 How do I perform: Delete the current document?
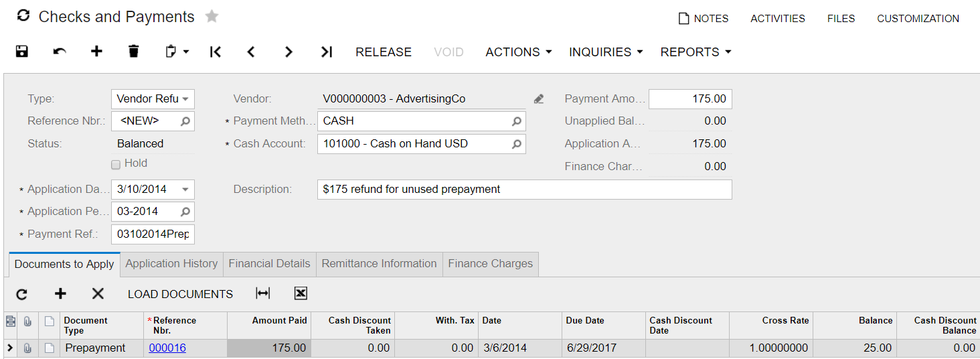point(134,52)
